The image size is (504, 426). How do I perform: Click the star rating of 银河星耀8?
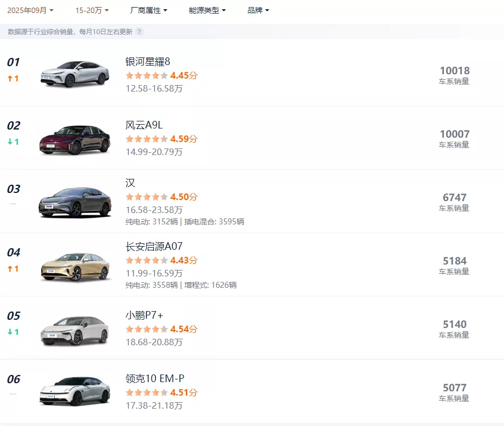(x=146, y=76)
